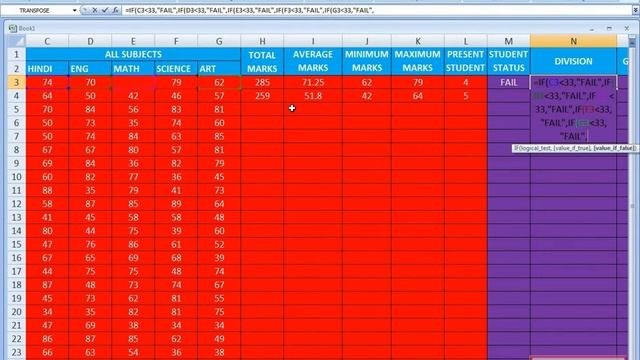Click the MINIMUM MARKS header cell
Screen dimensions: 640x360
click(367, 61)
